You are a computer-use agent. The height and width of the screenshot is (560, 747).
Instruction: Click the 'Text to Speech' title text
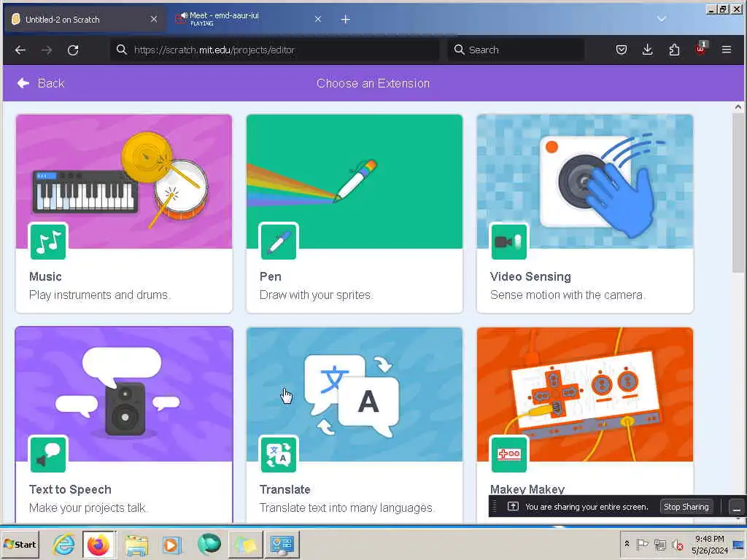(70, 489)
